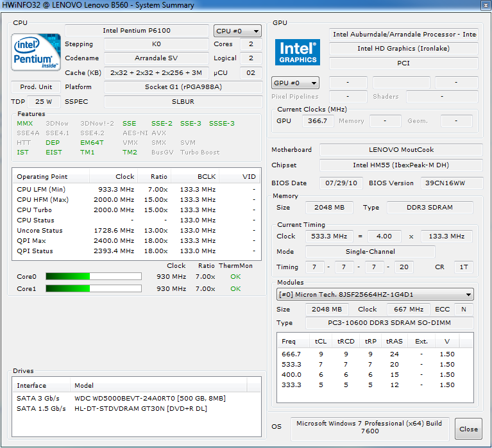Click the BIOS Date 07/29/10 field
This screenshot has height=448, width=492.
(x=341, y=183)
